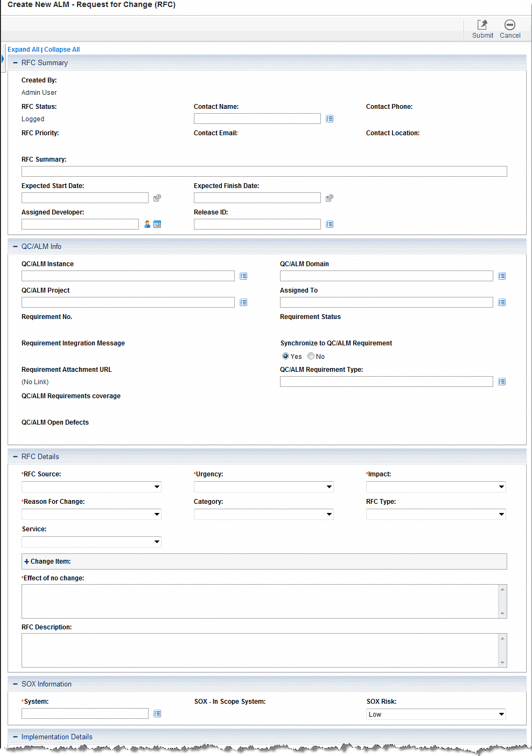Open the Release ID lookup list icon
Viewport: 532px width, 756px height.
(x=330, y=224)
